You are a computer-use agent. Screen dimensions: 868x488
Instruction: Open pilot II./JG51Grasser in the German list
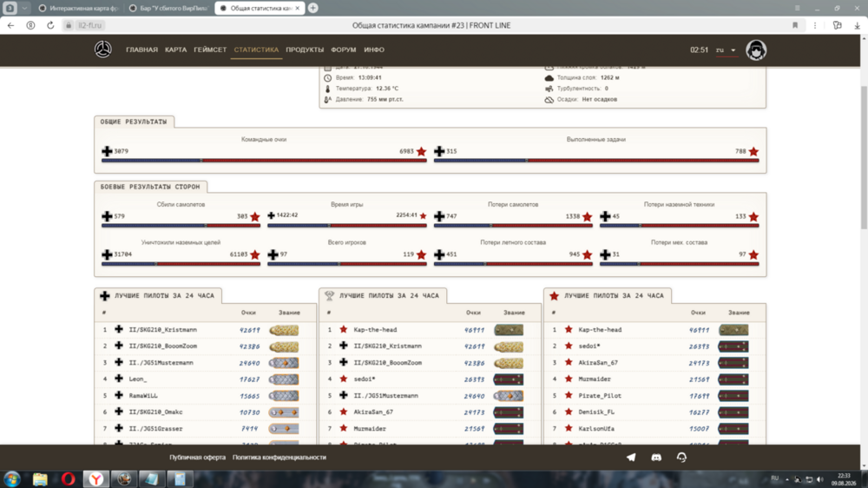tap(155, 429)
